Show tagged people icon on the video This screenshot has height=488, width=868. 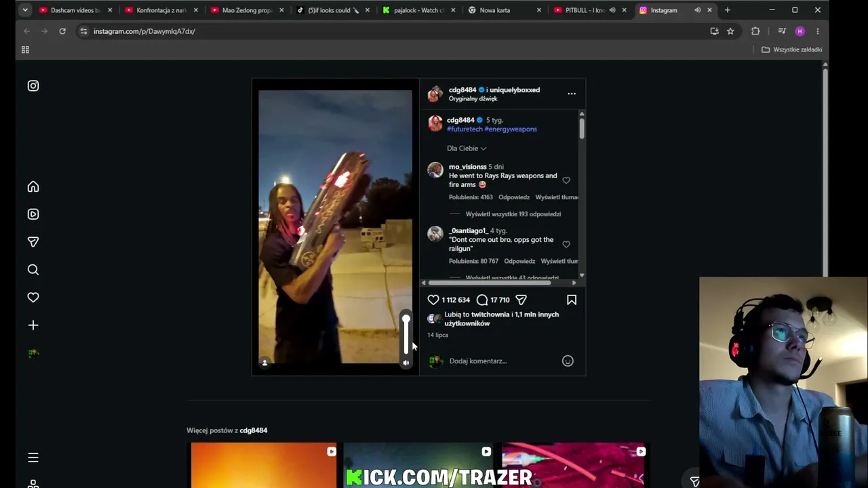265,363
